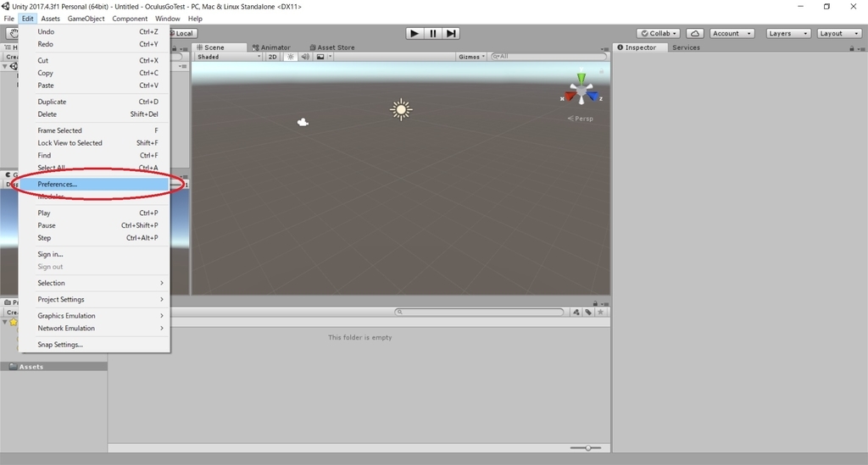
Task: Open Snap Settings... from Edit menu
Action: [94, 345]
